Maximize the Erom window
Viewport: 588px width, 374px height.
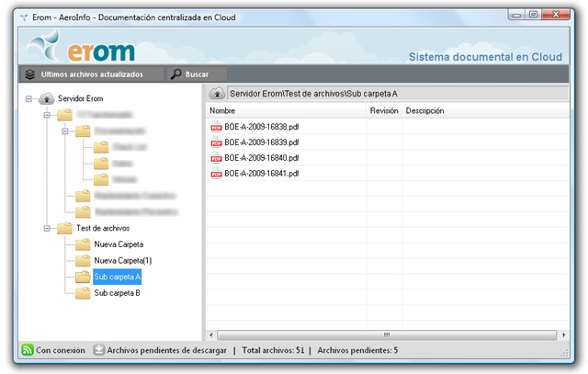(x=533, y=15)
